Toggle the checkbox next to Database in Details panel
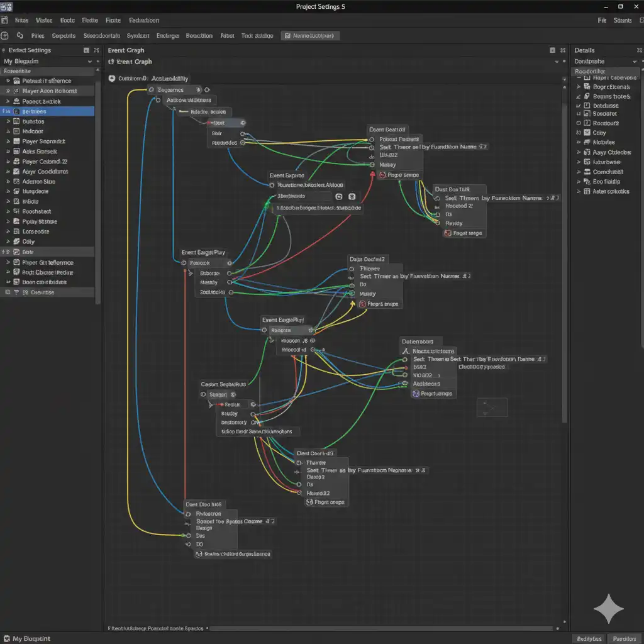 pos(579,106)
